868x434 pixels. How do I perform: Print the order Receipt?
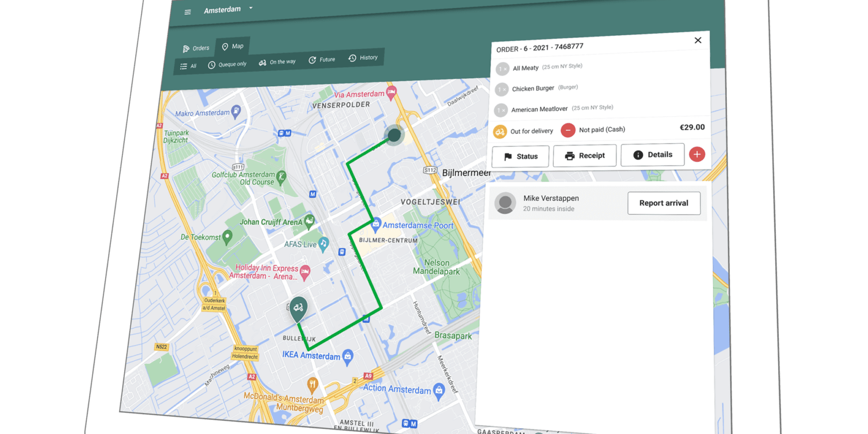tap(584, 156)
